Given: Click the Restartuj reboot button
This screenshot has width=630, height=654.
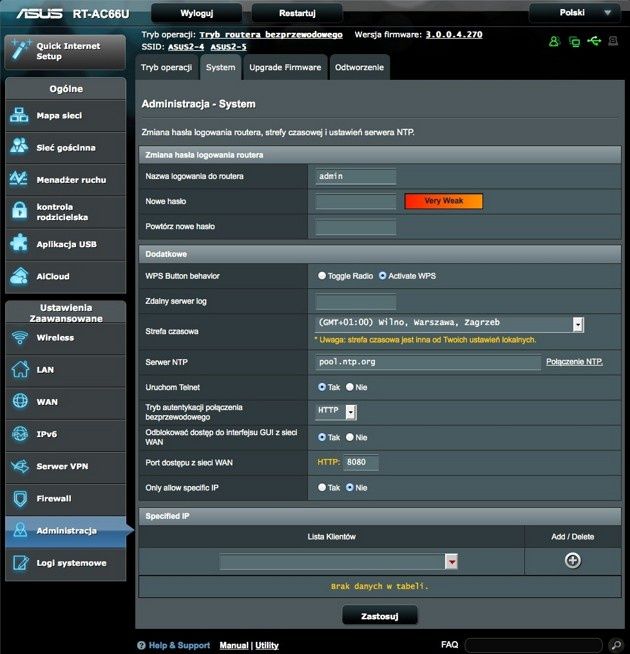Looking at the screenshot, I should pos(297,13).
